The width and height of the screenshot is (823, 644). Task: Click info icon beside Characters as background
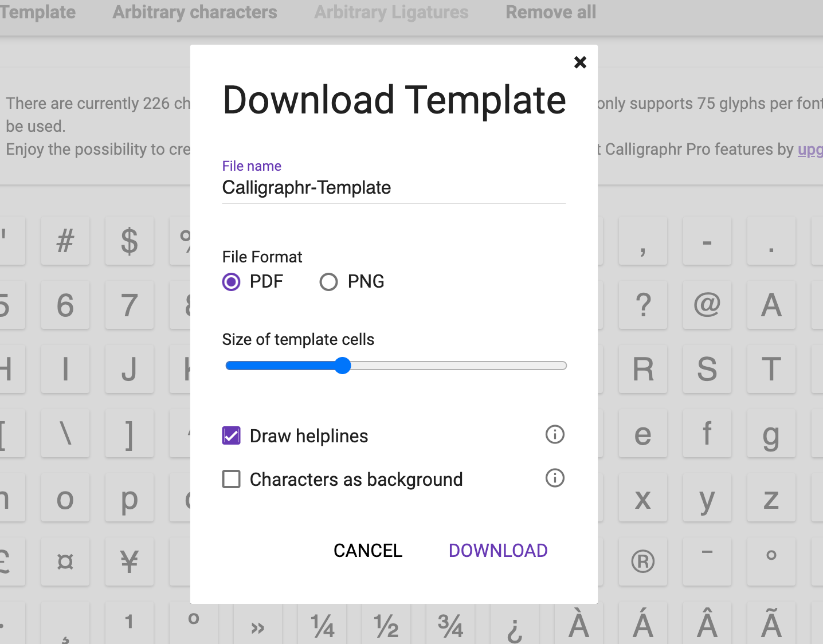(554, 478)
